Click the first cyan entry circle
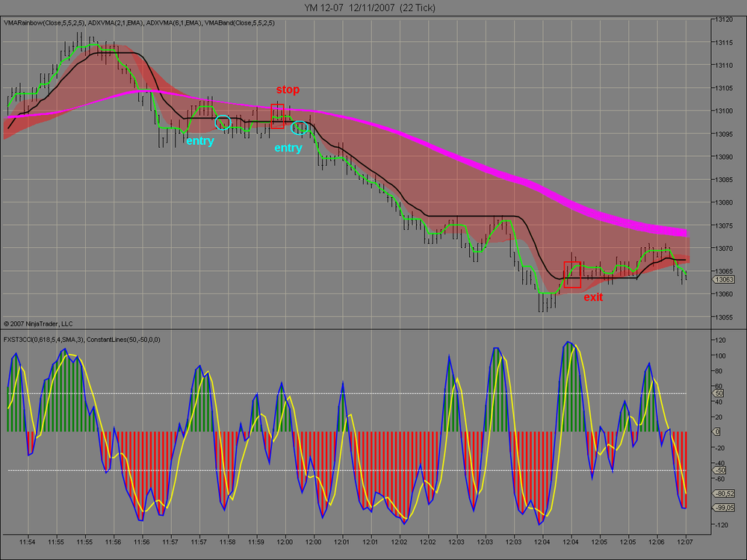Viewport: 747px width, 560px height. click(x=223, y=123)
